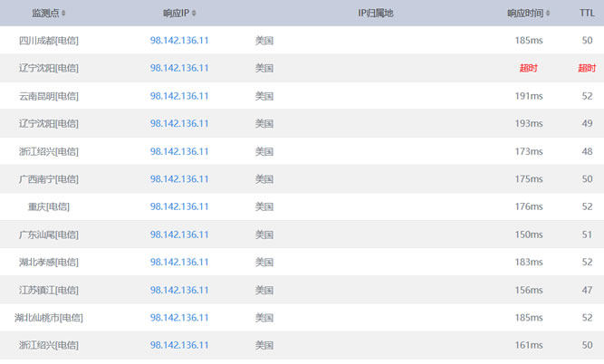Open IP link in 四川成都[电信] row
The height and width of the screenshot is (364, 604).
[x=179, y=41]
